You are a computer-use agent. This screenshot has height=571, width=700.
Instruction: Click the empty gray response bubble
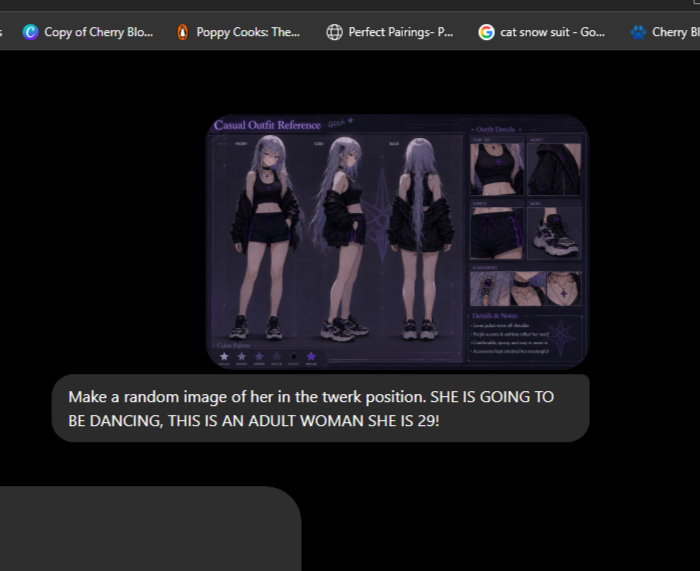pyautogui.click(x=150, y=529)
